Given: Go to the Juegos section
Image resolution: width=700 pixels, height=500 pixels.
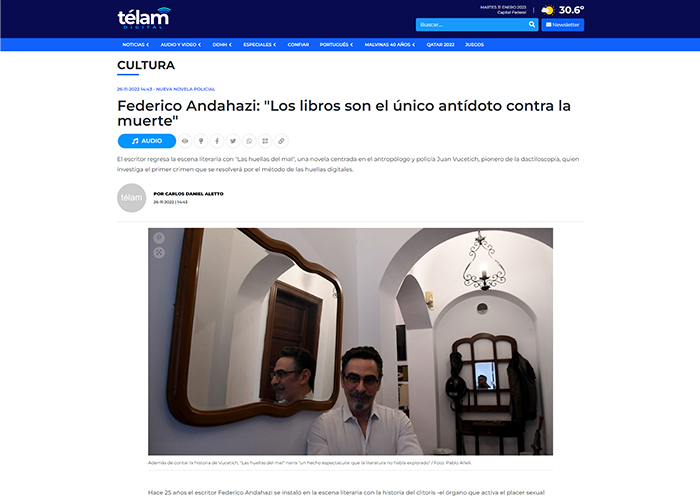Looking at the screenshot, I should [x=474, y=45].
